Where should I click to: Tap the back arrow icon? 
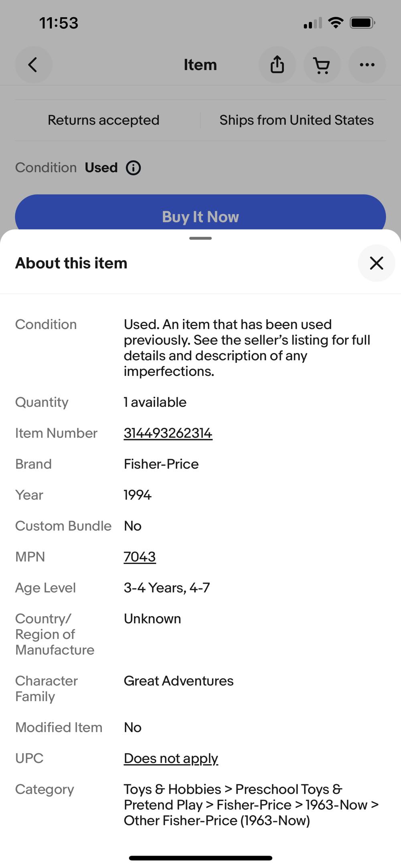33,65
